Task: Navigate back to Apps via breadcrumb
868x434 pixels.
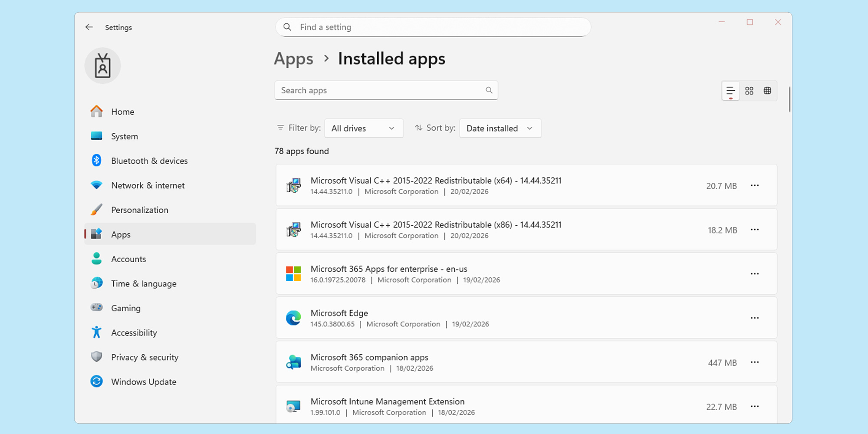Action: click(x=294, y=59)
